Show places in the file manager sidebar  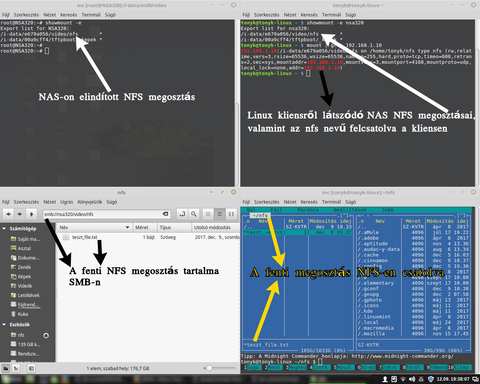(6, 368)
